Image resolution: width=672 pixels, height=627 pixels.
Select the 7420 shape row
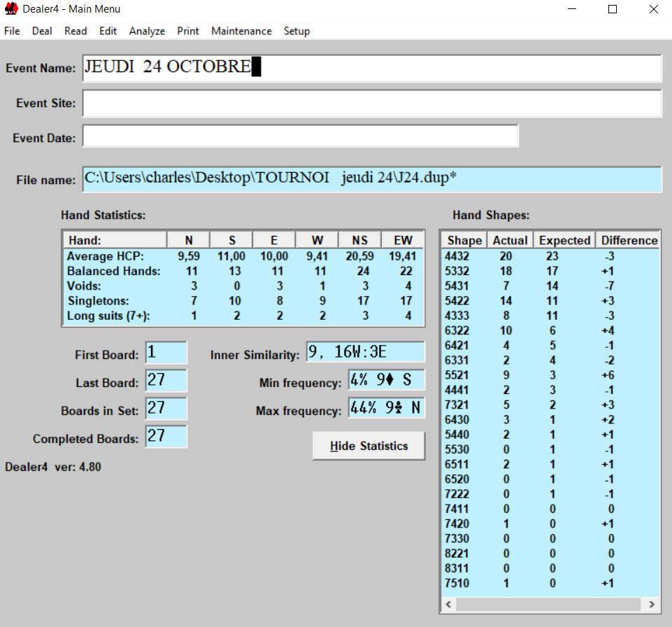click(550, 523)
